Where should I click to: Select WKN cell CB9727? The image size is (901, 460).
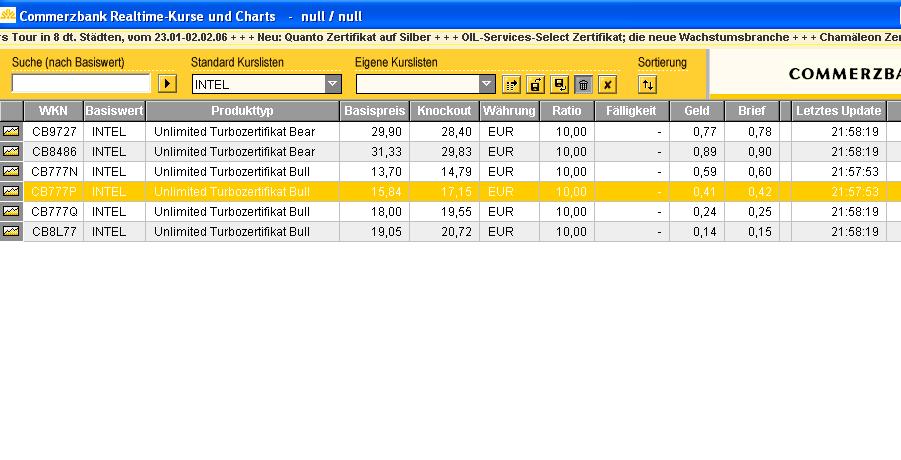click(x=54, y=132)
